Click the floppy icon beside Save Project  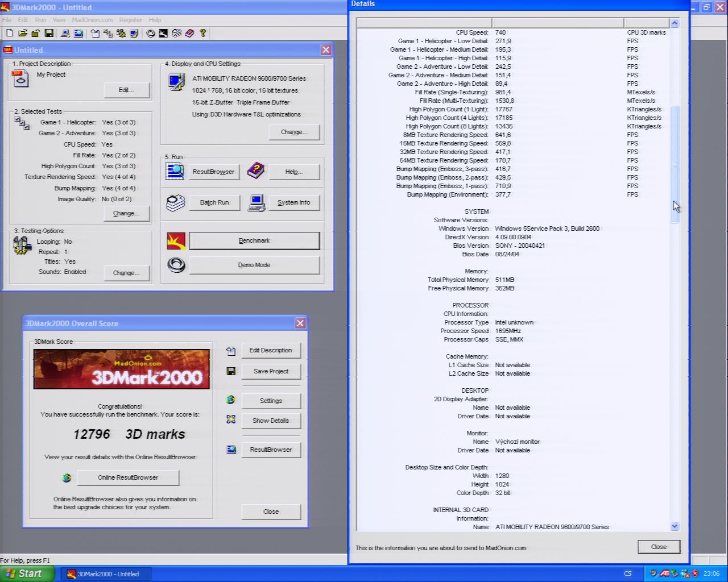click(231, 371)
